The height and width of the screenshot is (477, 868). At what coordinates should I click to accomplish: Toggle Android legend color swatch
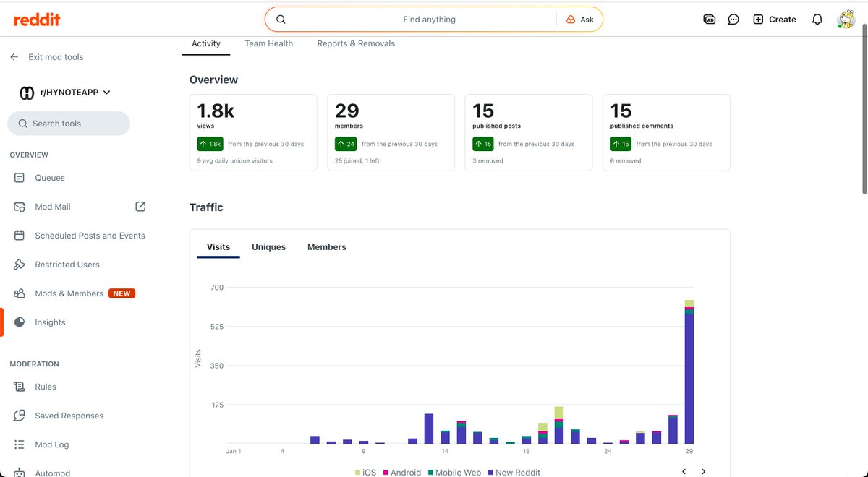click(x=386, y=473)
